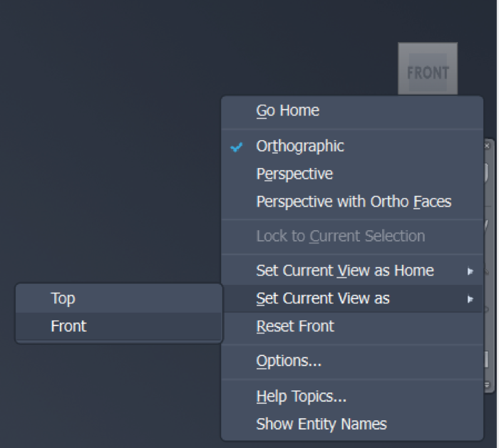
Task: Click Reset Front
Action: pos(295,326)
